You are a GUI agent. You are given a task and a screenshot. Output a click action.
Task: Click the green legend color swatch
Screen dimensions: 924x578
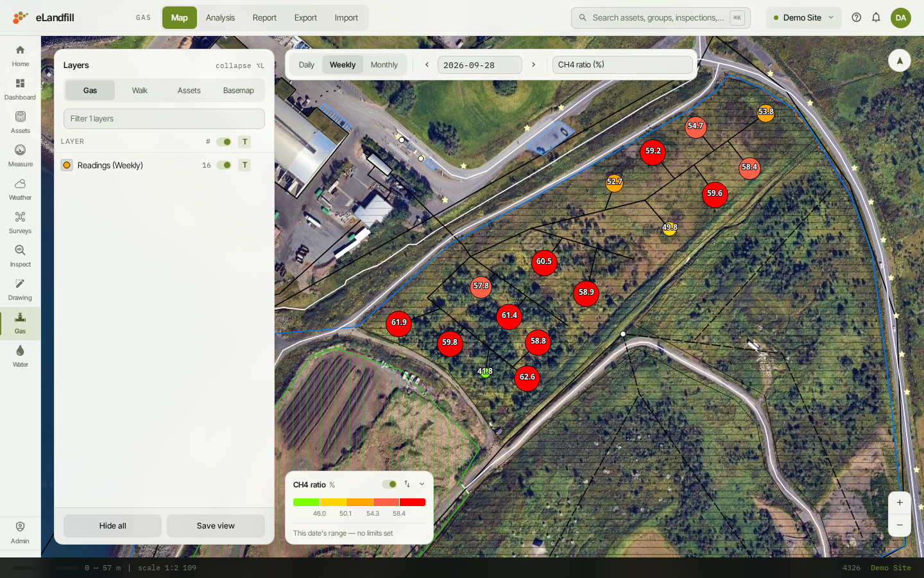pos(307,502)
